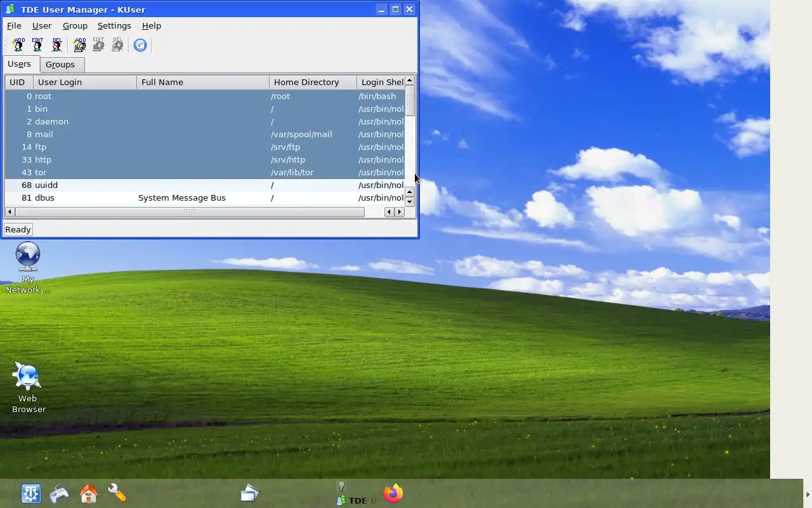The width and height of the screenshot is (812, 508).
Task: Click the panel hide arrow at the right edge
Action: [x=808, y=494]
